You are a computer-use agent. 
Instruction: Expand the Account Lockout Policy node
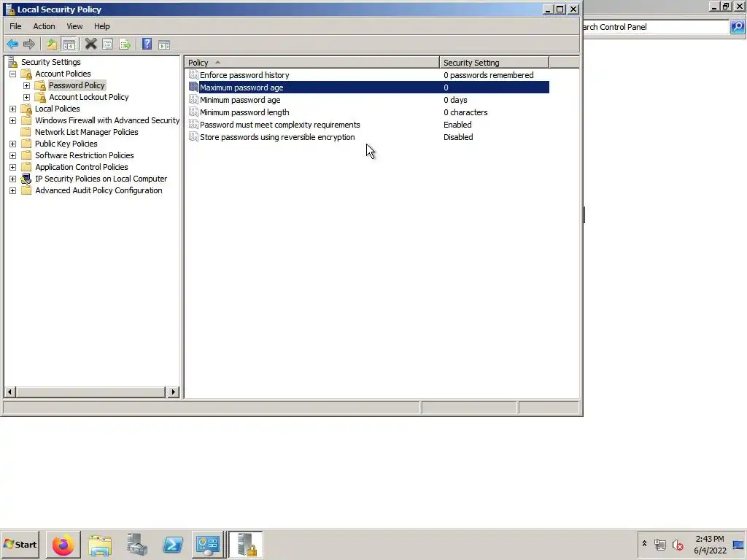click(27, 97)
